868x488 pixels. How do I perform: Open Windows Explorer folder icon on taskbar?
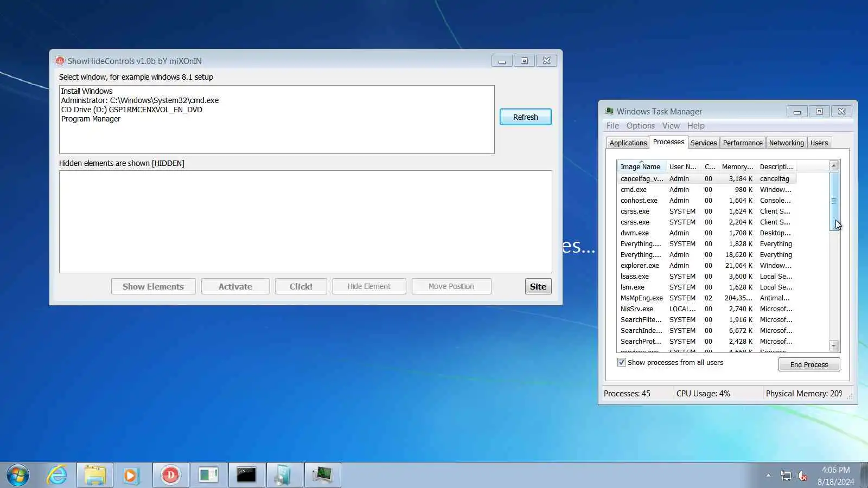[x=95, y=476]
